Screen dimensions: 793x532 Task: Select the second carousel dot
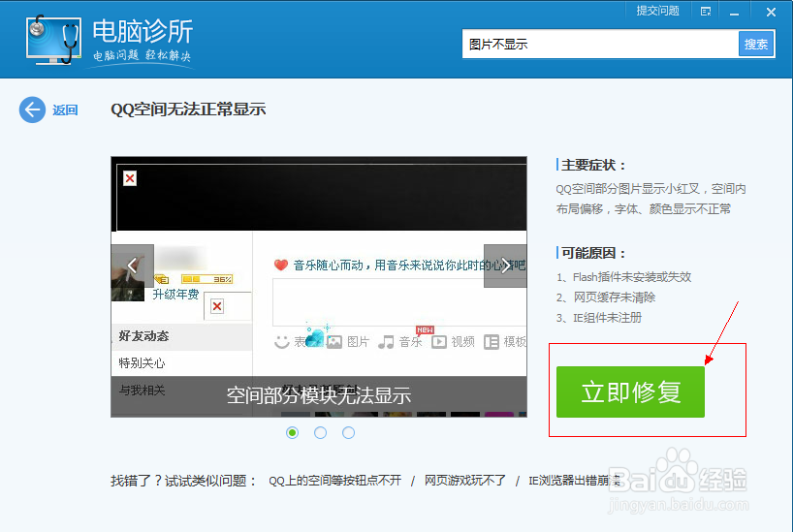click(320, 433)
